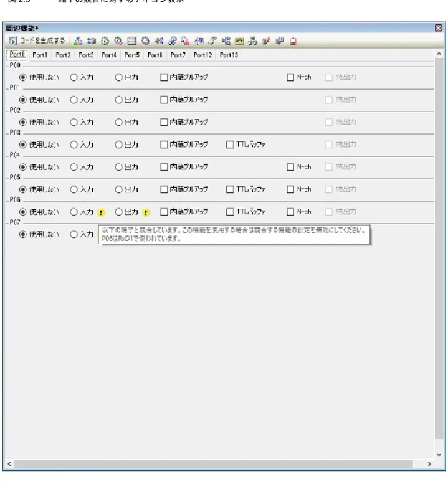The width and height of the screenshot is (448, 494).
Task: Open the colored block-hierarchy toolbar icon
Action: tap(77, 41)
